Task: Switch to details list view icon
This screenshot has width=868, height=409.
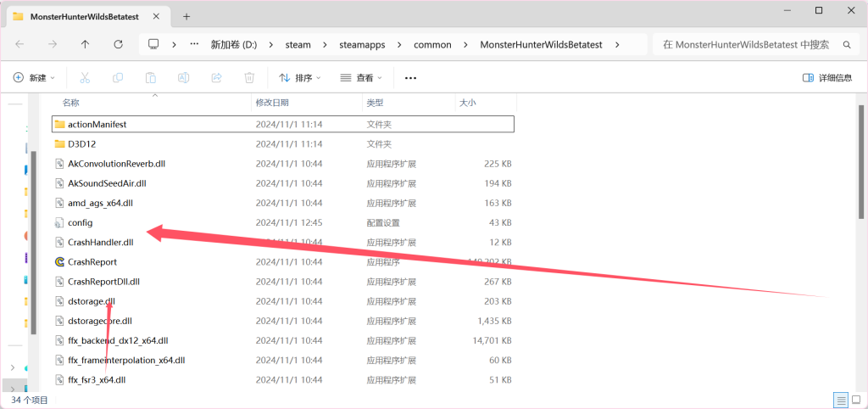Action: 841,400
